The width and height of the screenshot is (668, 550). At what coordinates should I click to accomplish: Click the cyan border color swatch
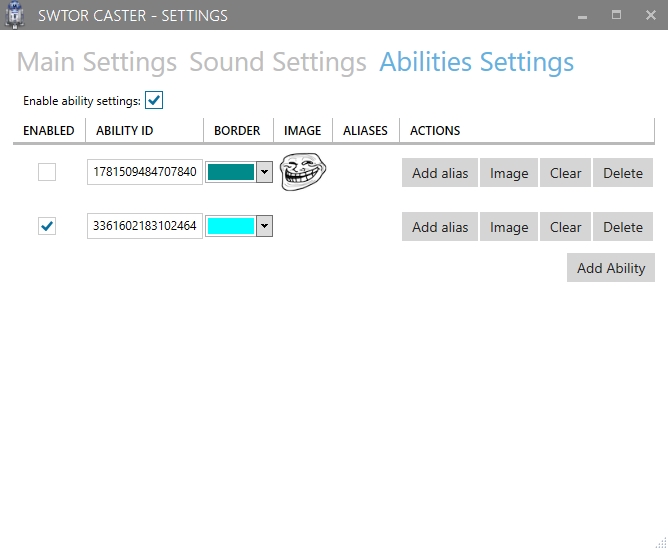point(231,226)
